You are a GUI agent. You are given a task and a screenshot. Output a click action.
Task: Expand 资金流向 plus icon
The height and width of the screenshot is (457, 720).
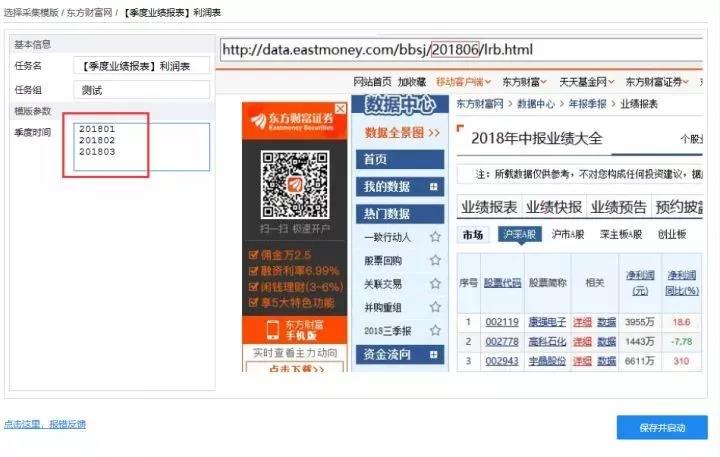tap(433, 355)
